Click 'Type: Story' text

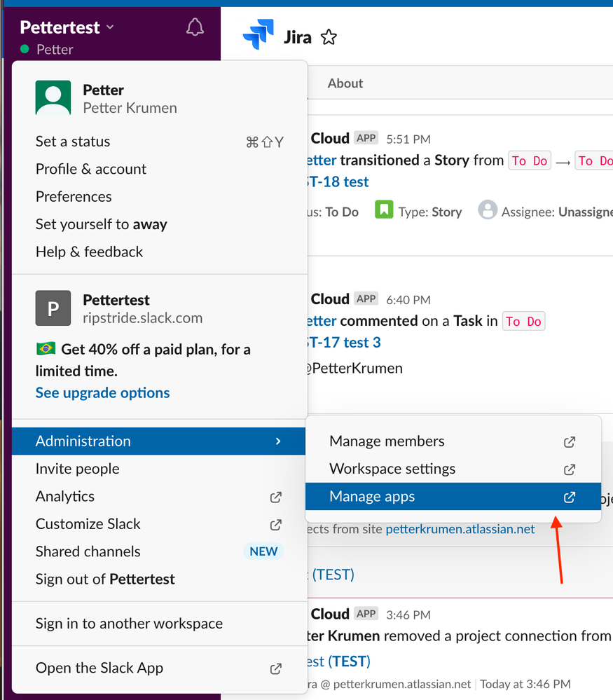tap(430, 212)
